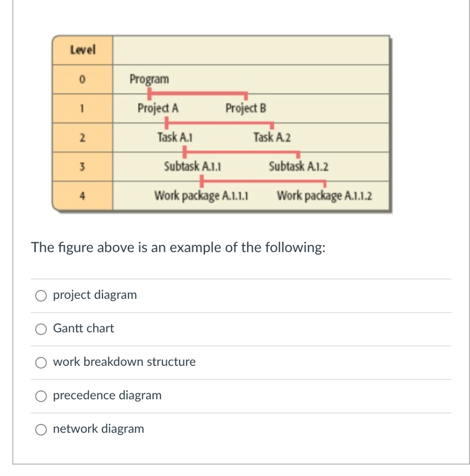Image resolution: width=470 pixels, height=476 pixels.
Task: Click the Program label in the figure
Action: coord(149,79)
